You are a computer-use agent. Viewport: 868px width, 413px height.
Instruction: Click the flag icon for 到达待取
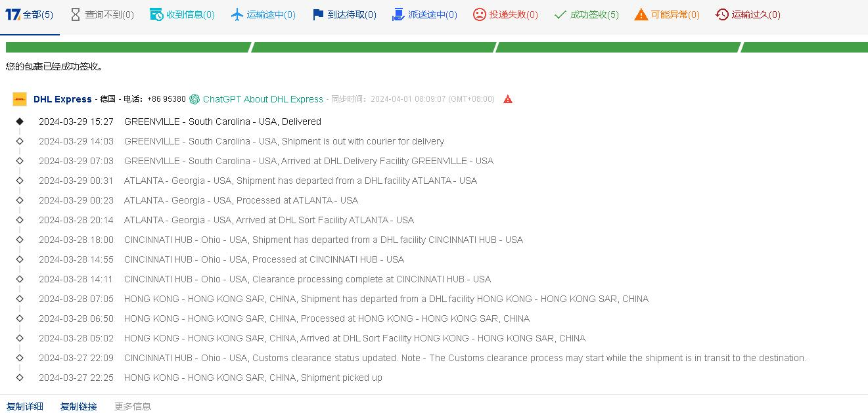pyautogui.click(x=318, y=14)
